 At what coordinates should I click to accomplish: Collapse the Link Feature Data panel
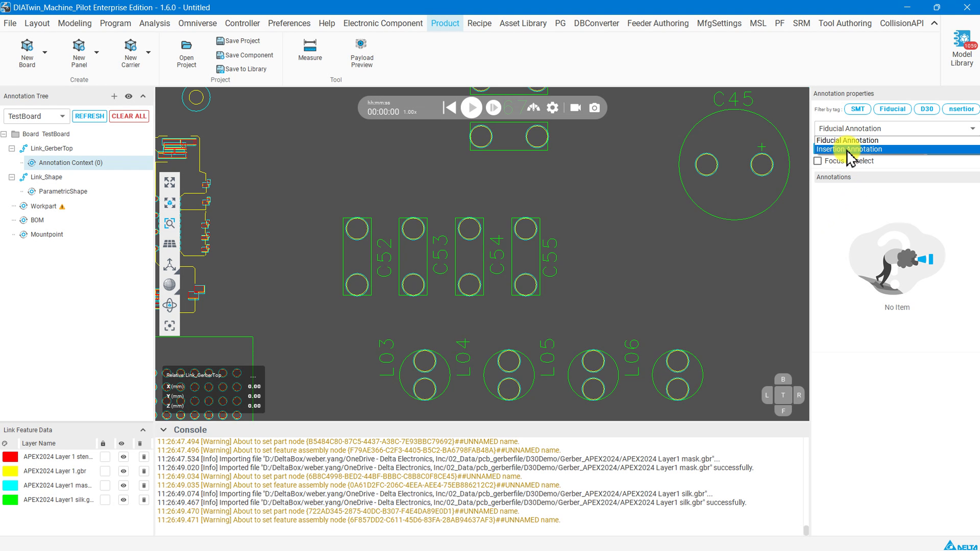point(143,430)
